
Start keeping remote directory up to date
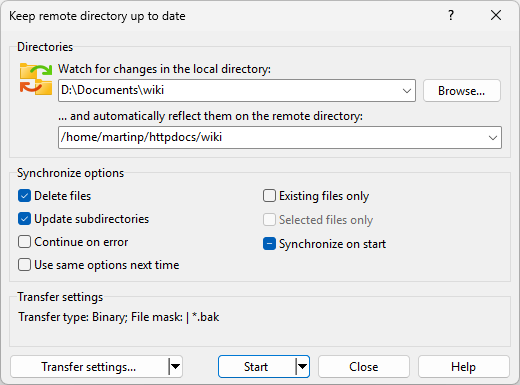pos(256,367)
